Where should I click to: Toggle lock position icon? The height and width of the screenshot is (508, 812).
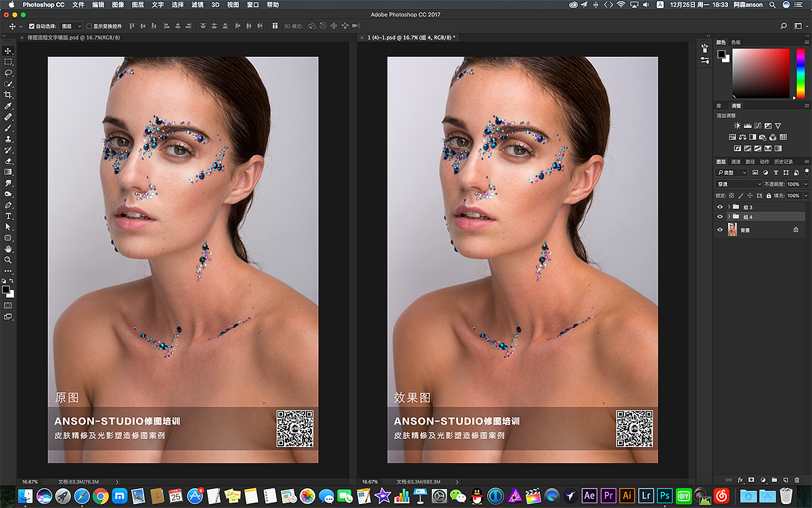[x=750, y=196]
